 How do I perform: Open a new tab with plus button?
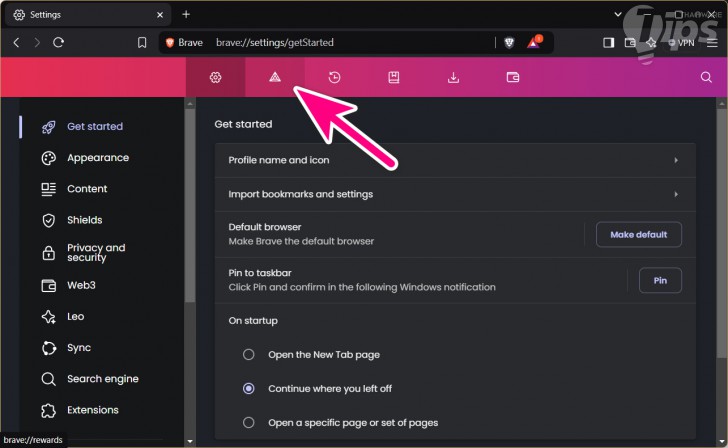tap(186, 14)
